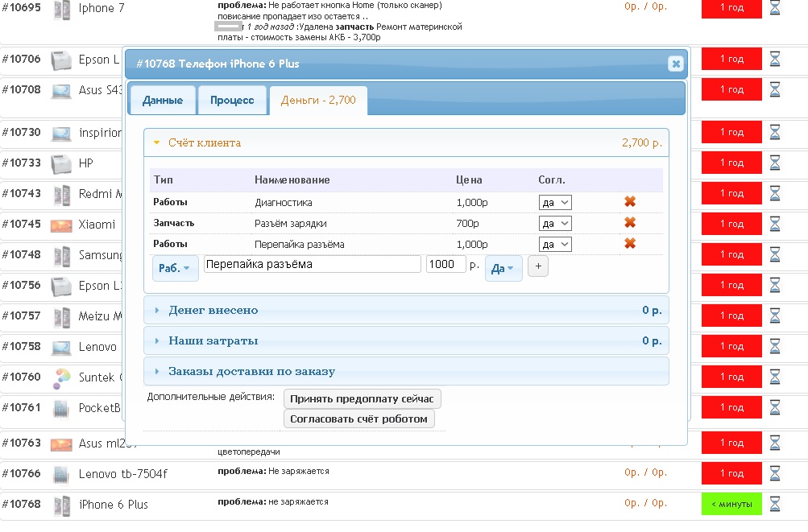The height and width of the screenshot is (532, 808).
Task: Click the price input field showing 1000
Action: (445, 264)
